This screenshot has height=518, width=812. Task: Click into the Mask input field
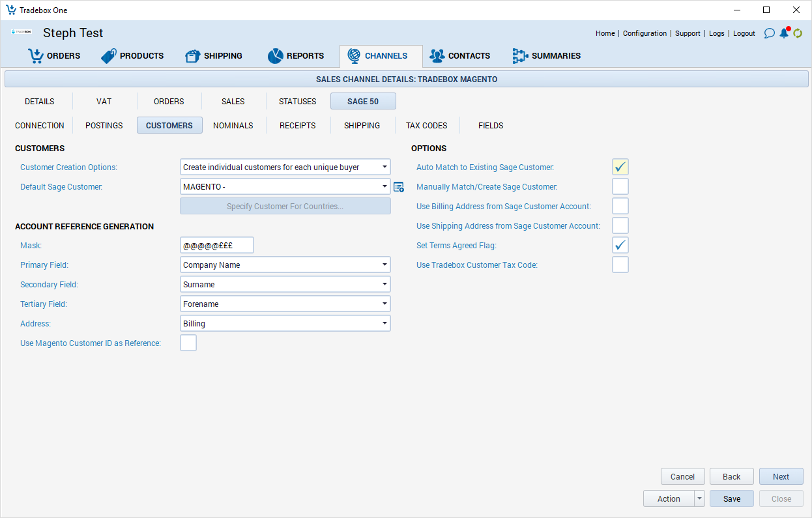[216, 246]
